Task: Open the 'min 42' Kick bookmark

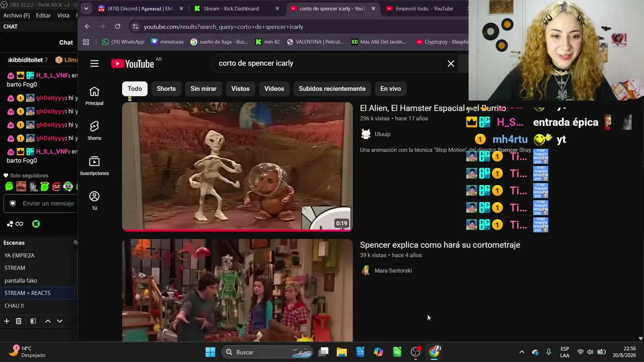Action: point(267,42)
